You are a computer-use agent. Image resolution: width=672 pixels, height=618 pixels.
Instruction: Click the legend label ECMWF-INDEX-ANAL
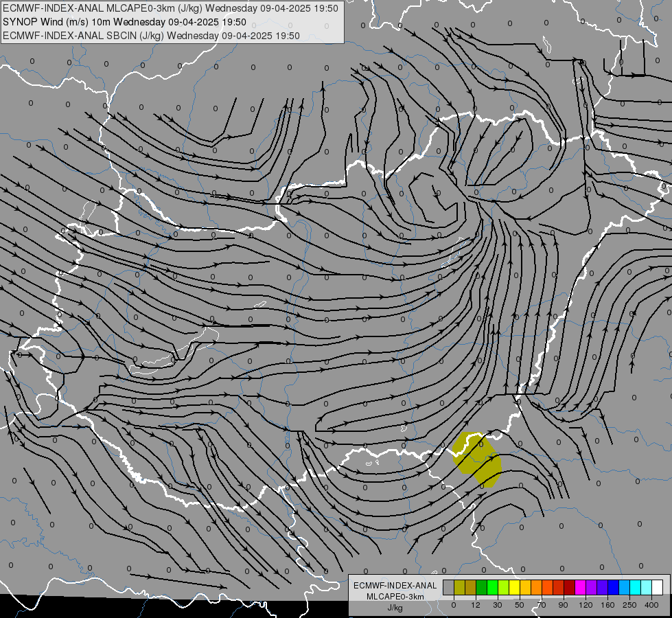click(395, 586)
